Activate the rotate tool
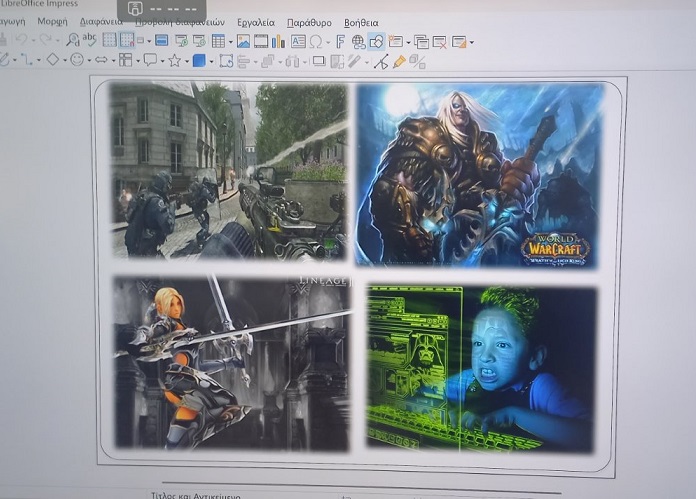This screenshot has height=499, width=696. pos(226,61)
